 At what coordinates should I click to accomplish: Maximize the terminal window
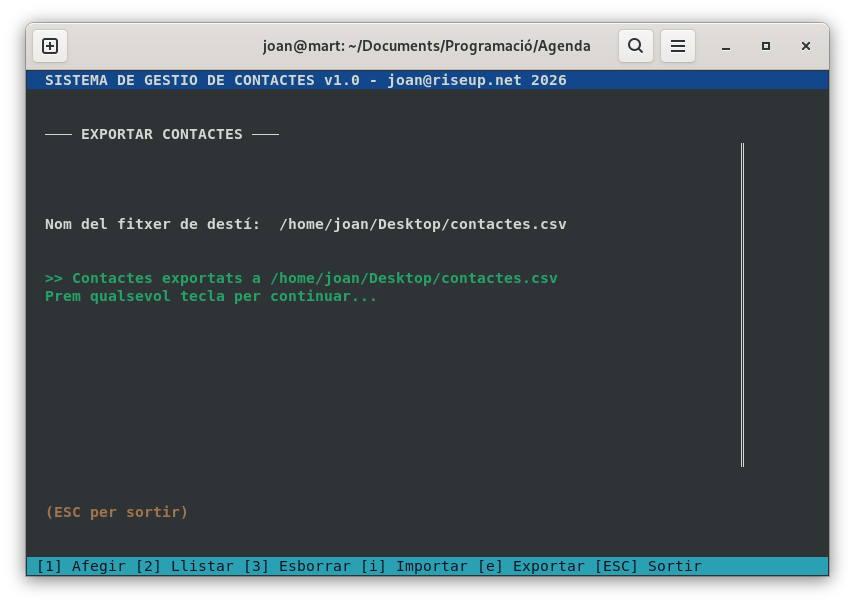pos(766,46)
